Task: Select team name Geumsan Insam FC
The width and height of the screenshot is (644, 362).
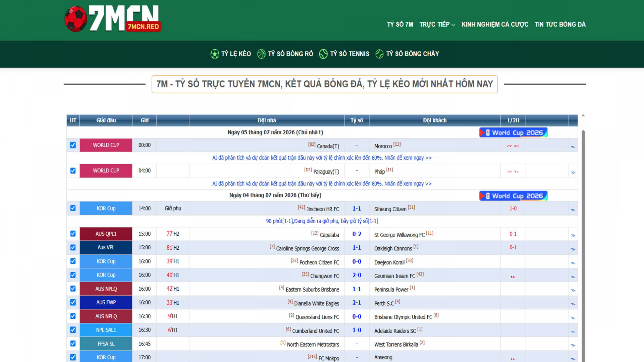Action: pyautogui.click(x=394, y=276)
